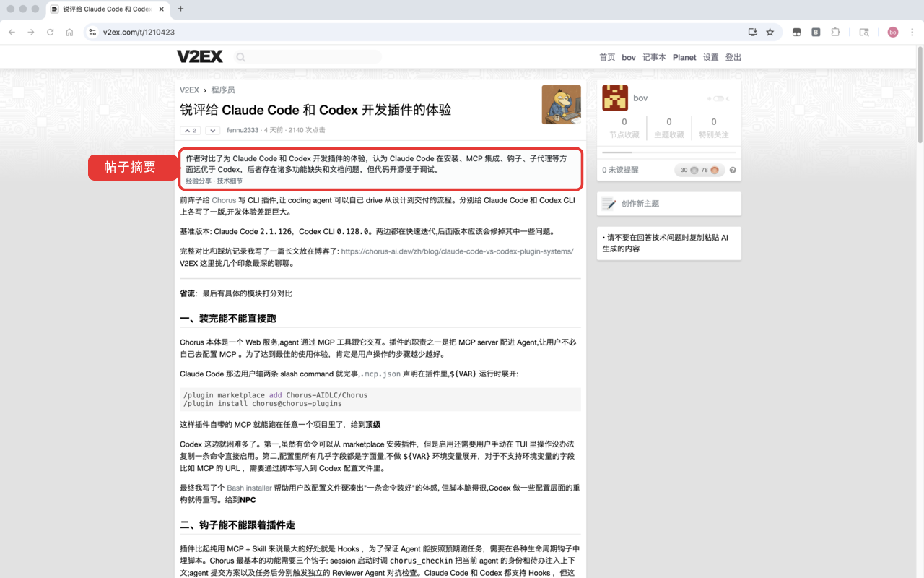Open the author's duck avatar
This screenshot has height=578, width=924.
(x=562, y=105)
